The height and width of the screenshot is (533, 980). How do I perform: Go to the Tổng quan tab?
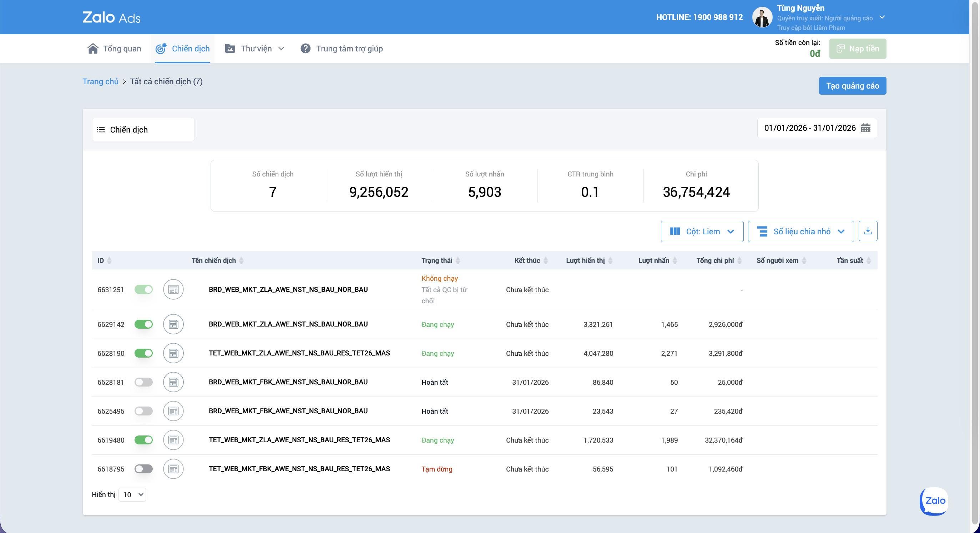(x=114, y=49)
